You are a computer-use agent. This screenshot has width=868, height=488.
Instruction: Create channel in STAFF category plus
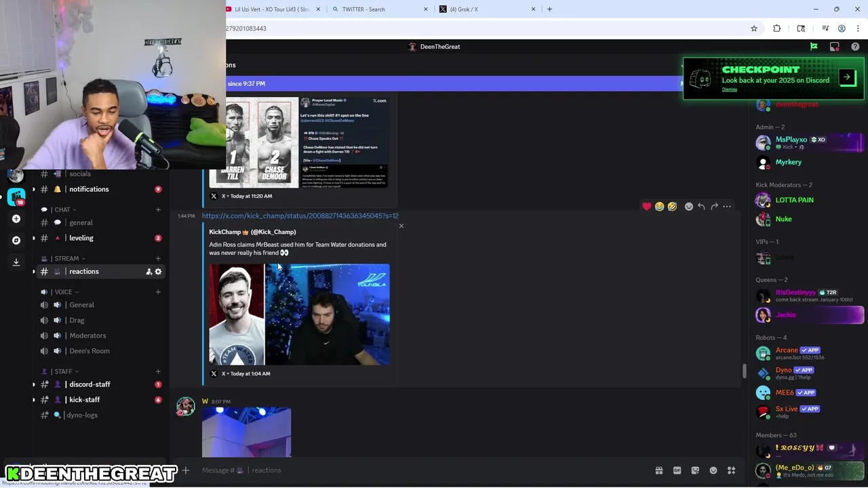pos(158,372)
